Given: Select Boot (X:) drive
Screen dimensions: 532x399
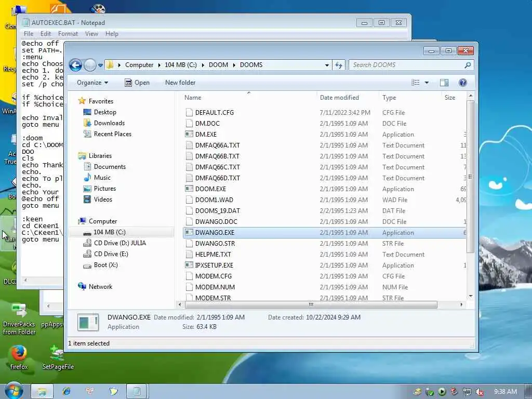Looking at the screenshot, I should pos(105,264).
